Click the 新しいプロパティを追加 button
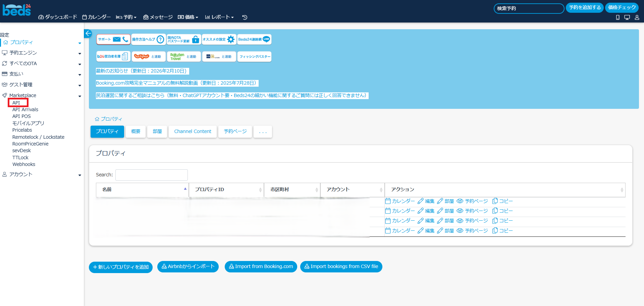644x306 pixels. [121, 267]
